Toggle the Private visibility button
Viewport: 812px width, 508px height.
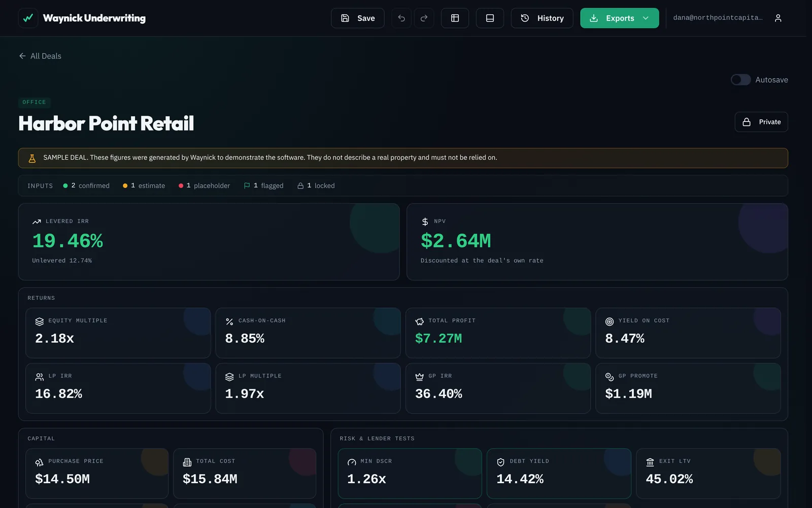click(761, 122)
